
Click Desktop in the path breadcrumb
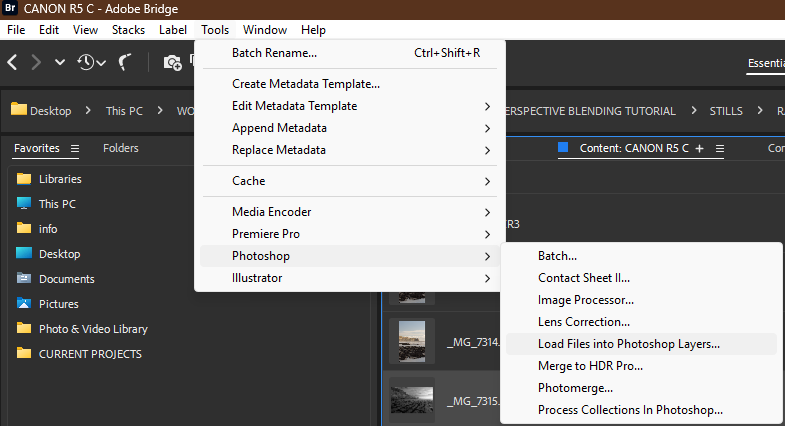pos(50,111)
